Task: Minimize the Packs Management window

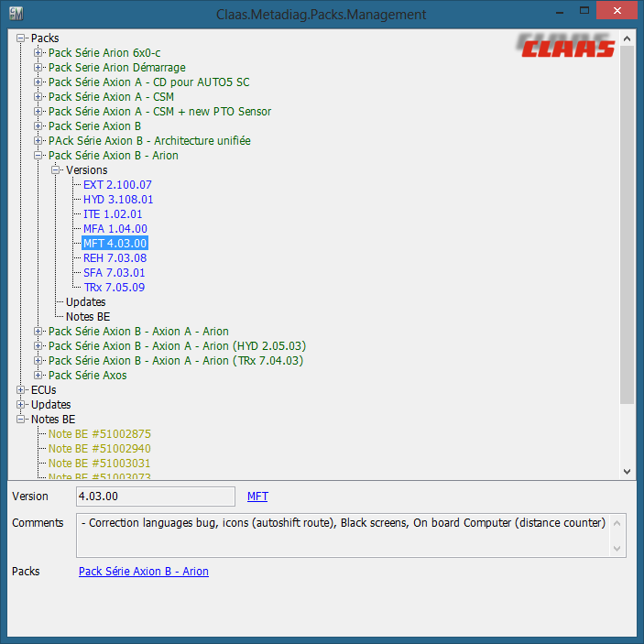Action: pyautogui.click(x=560, y=11)
